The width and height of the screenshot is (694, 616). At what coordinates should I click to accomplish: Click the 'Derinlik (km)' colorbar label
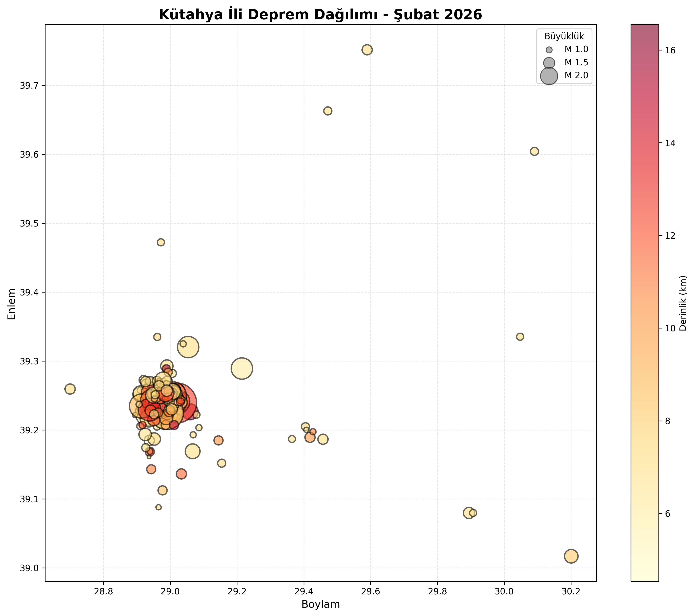[x=683, y=303]
